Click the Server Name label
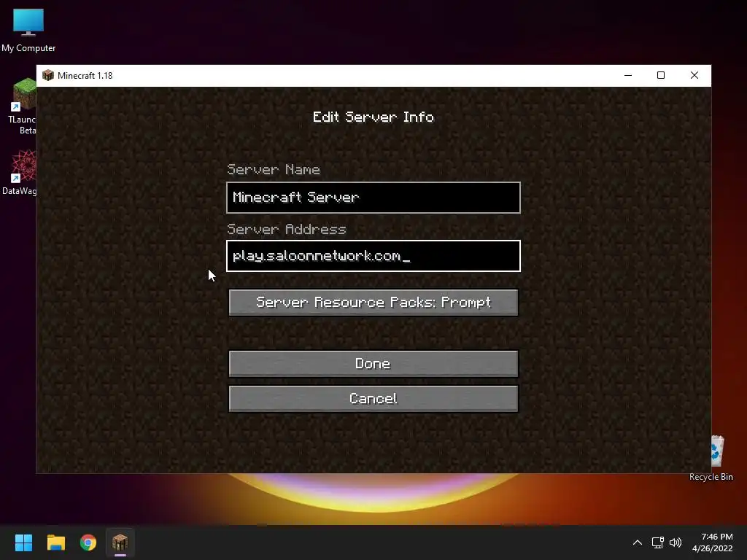747x560 pixels. click(x=274, y=169)
